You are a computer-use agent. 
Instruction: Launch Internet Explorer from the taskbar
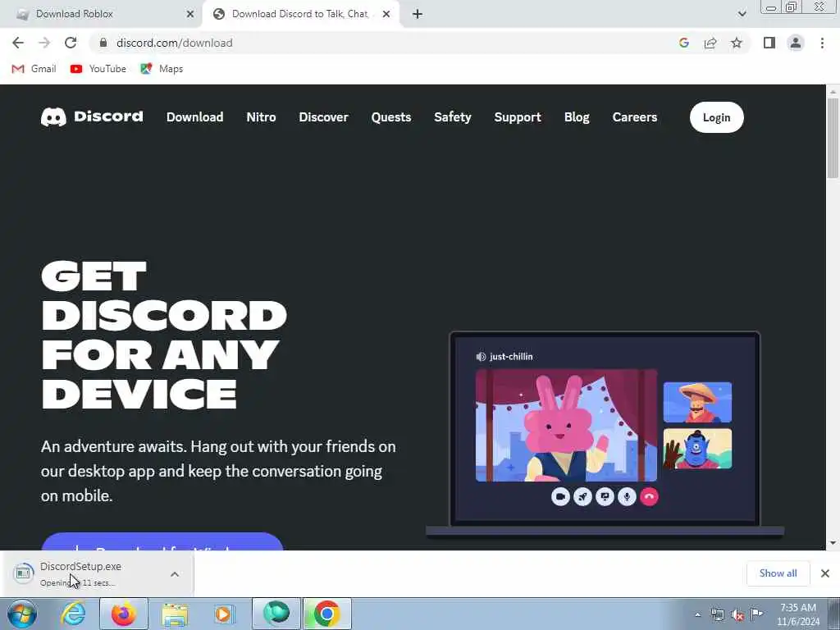pos(73,614)
